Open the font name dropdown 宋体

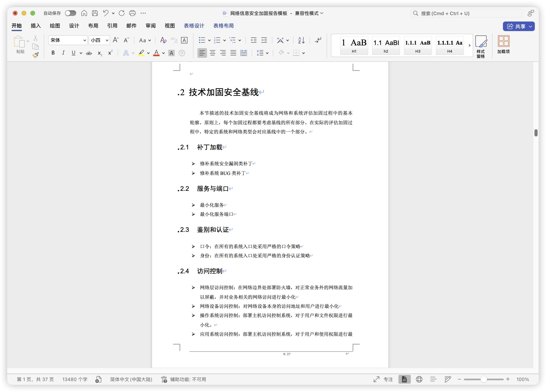84,40
